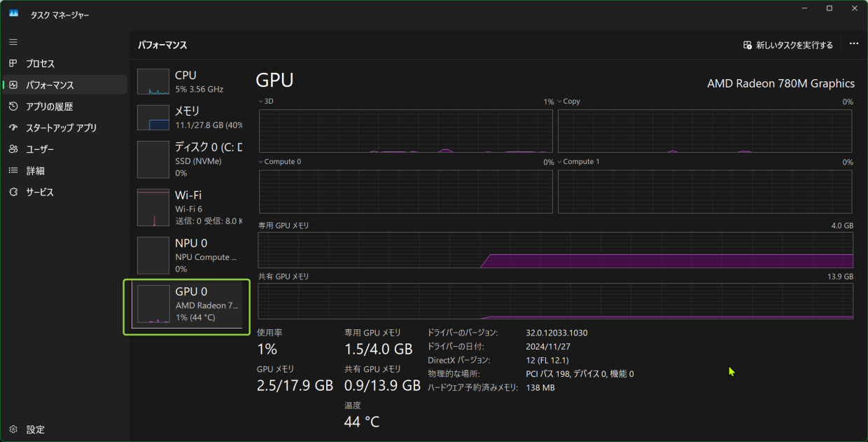Select the NPU 0 performance item

[x=187, y=255]
